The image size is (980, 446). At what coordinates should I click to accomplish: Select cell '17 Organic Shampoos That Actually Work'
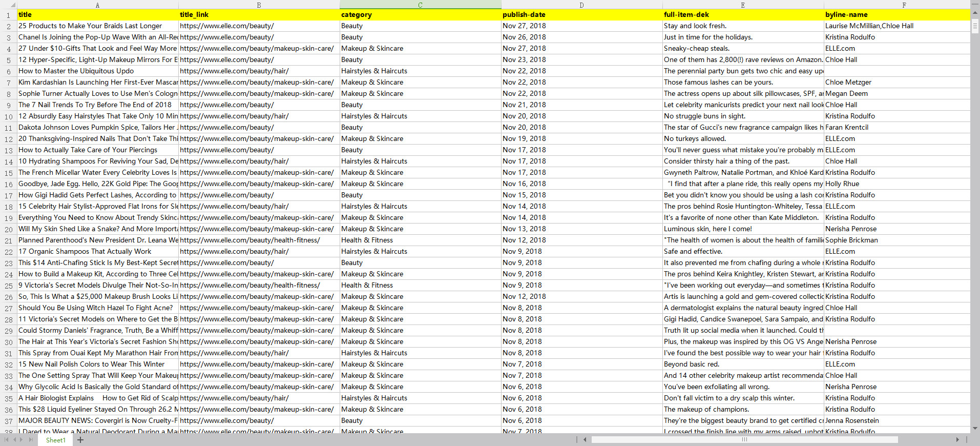[98, 252]
